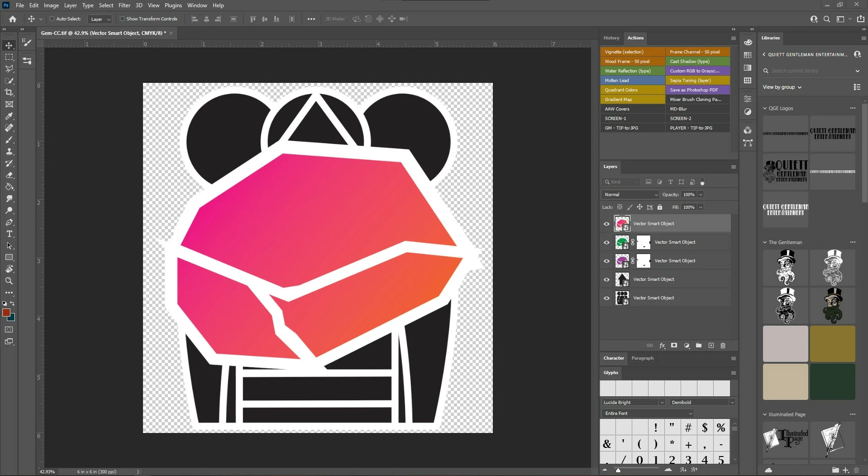The height and width of the screenshot is (476, 868).
Task: Open the Normal blend mode dropdown
Action: coord(630,195)
